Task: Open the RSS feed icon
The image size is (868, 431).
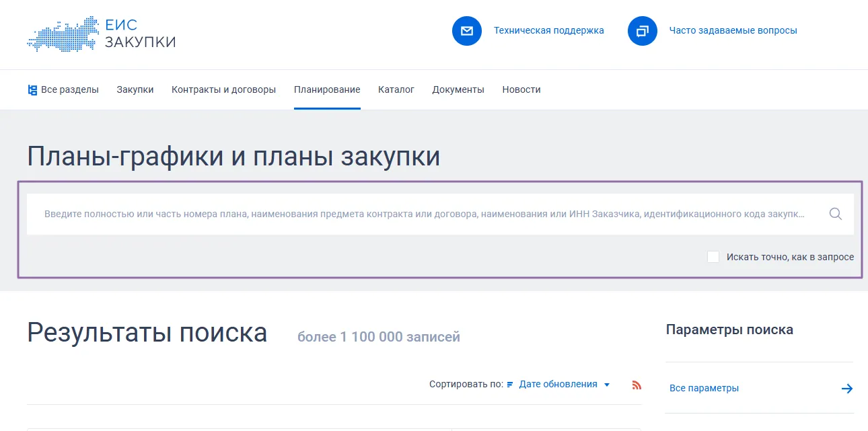Action: point(637,385)
